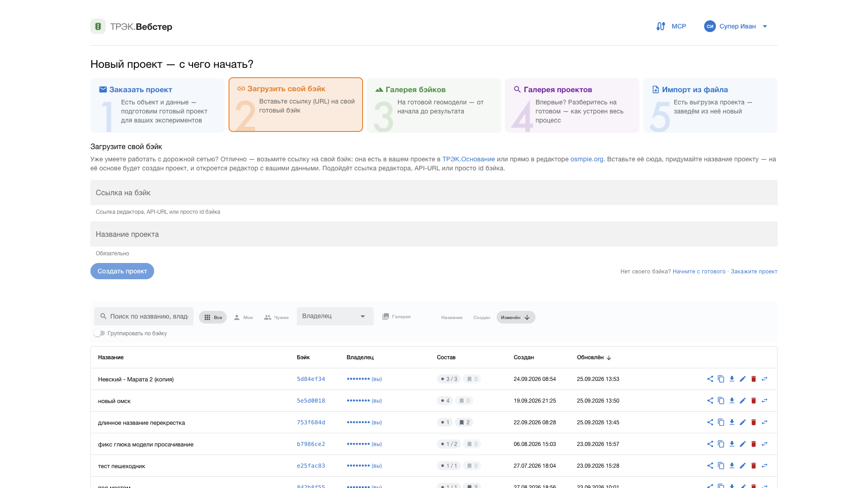The height and width of the screenshot is (488, 868).
Task: Focus the Ссылка на бэйк input field
Action: tap(434, 192)
